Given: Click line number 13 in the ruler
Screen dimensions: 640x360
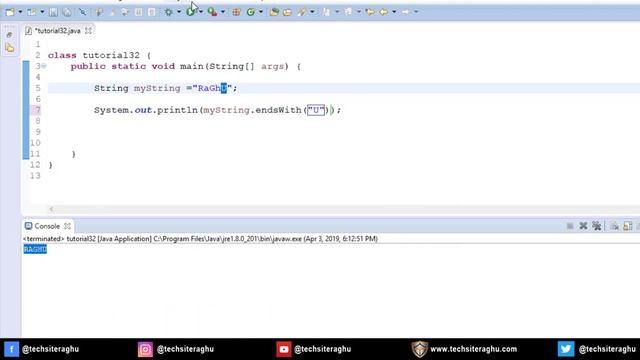Looking at the screenshot, I should coord(35,176).
